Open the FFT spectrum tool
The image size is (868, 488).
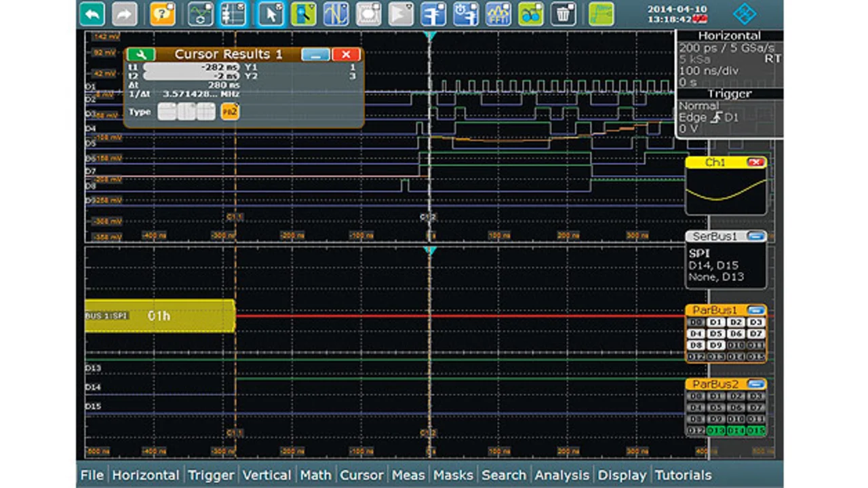(x=498, y=14)
